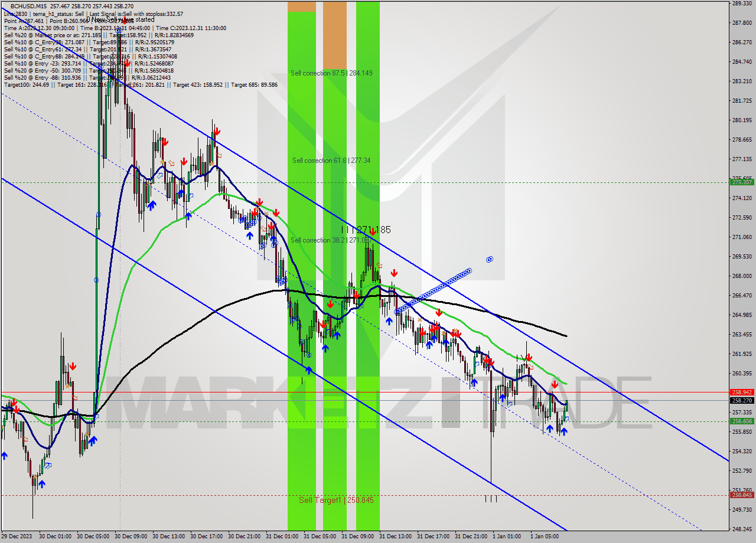Click '30 Dec 13:00' on the time axis
Viewport: 756px width, 543px height.
click(x=168, y=537)
